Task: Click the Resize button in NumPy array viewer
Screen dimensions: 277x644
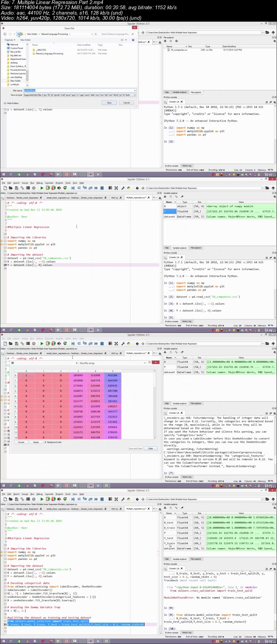Action: point(36,442)
